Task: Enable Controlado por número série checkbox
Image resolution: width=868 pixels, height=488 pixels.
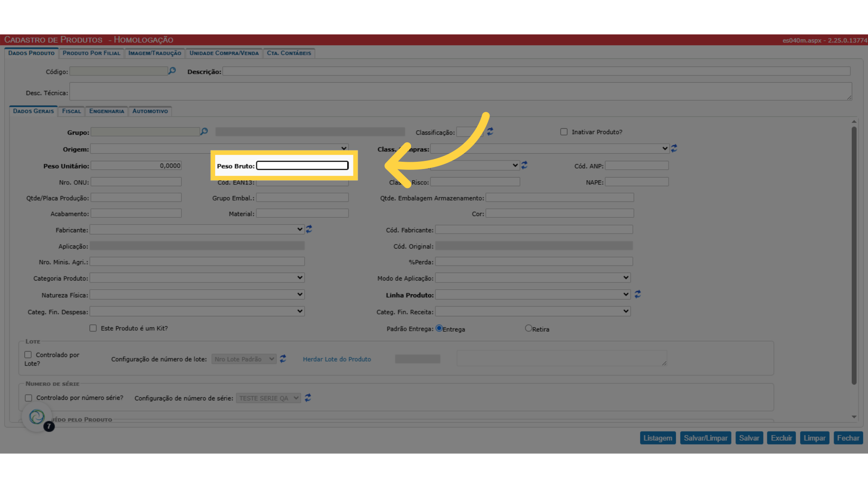Action: 28,398
